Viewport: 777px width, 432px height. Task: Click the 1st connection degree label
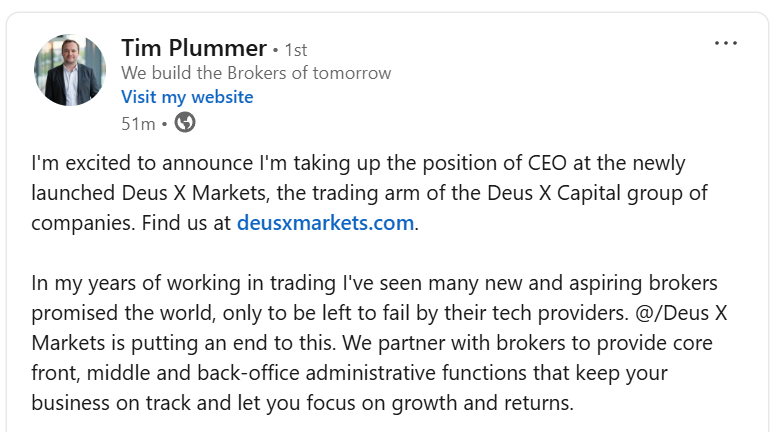296,49
